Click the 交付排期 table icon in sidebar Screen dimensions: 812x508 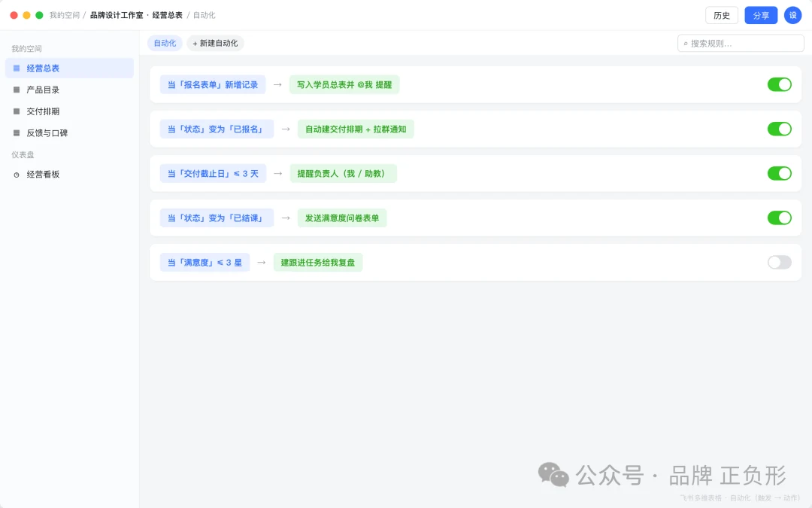pos(17,111)
